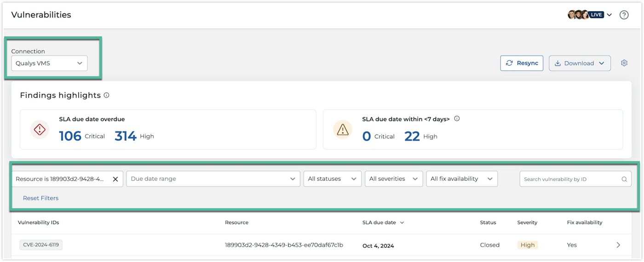This screenshot has height=262, width=644.
Task: Click the Resync button
Action: coord(522,63)
